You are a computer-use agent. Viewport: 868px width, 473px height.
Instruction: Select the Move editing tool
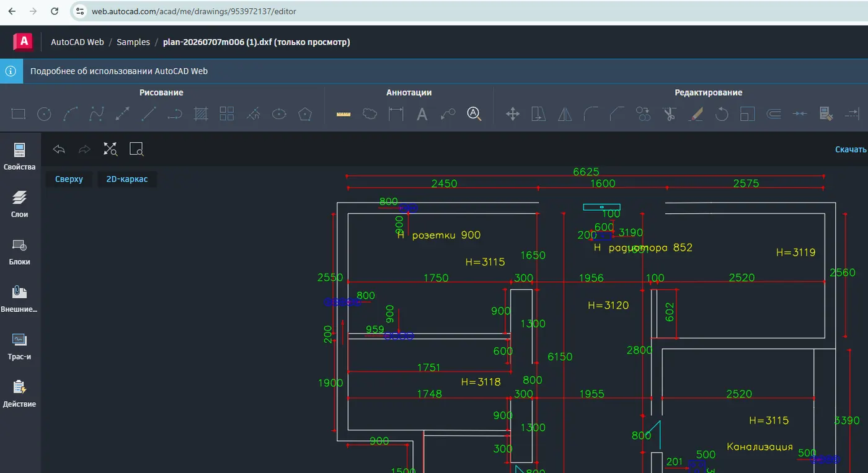pos(513,113)
